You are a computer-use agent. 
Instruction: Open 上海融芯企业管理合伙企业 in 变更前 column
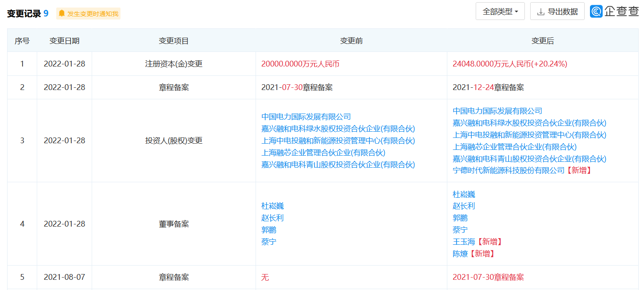coord(323,153)
